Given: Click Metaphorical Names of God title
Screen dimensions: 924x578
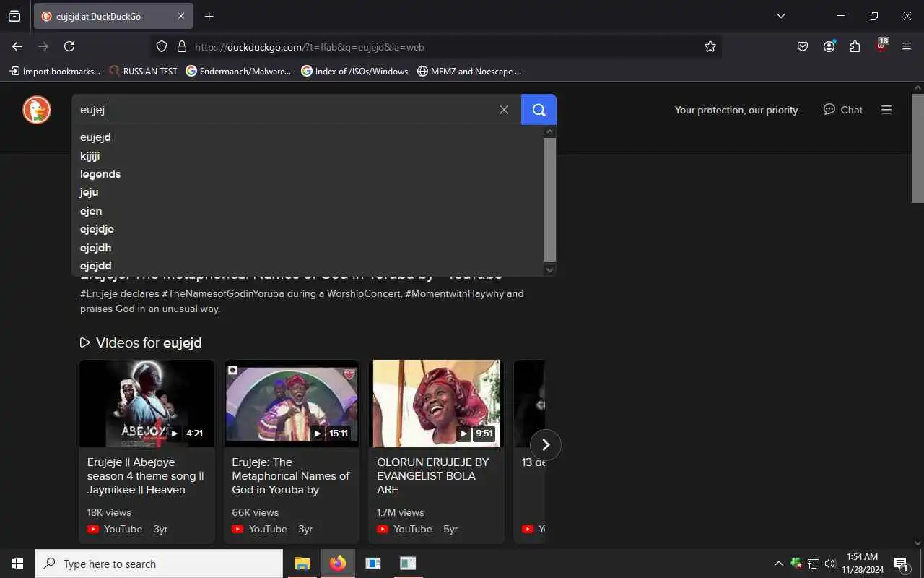Looking at the screenshot, I should tap(290, 475).
